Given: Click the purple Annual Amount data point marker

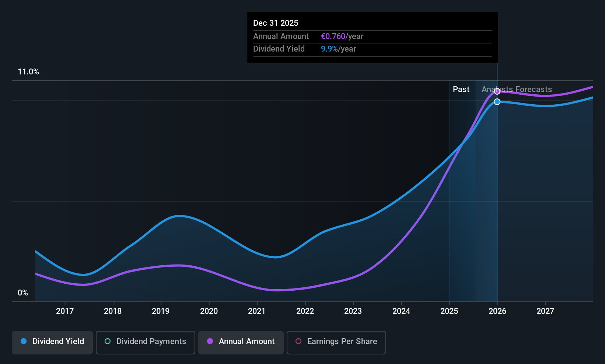Looking at the screenshot, I should 497,91.
